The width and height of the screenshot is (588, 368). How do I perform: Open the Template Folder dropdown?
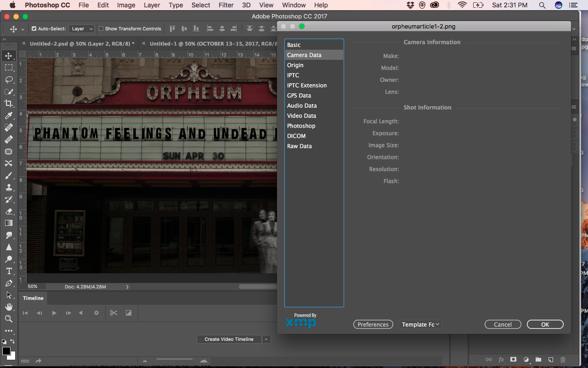click(420, 324)
